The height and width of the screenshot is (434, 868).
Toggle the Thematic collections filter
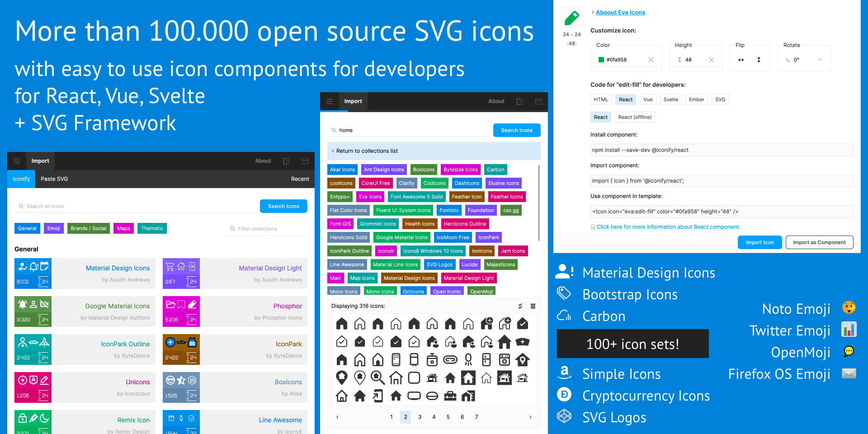[152, 228]
